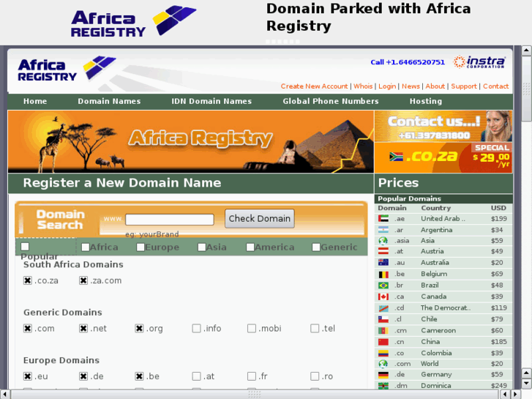
Task: Open the IDN Domain Names menu item
Action: click(x=211, y=101)
